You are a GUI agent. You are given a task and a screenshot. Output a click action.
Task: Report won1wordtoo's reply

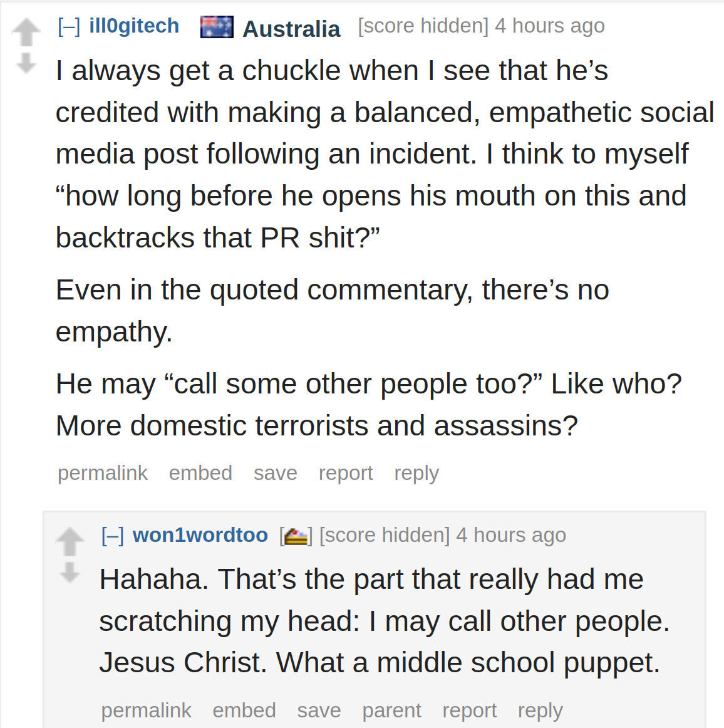[470, 711]
